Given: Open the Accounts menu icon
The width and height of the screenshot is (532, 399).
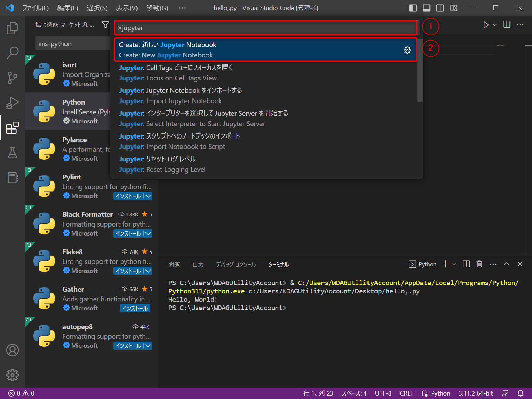Looking at the screenshot, I should coord(12,350).
